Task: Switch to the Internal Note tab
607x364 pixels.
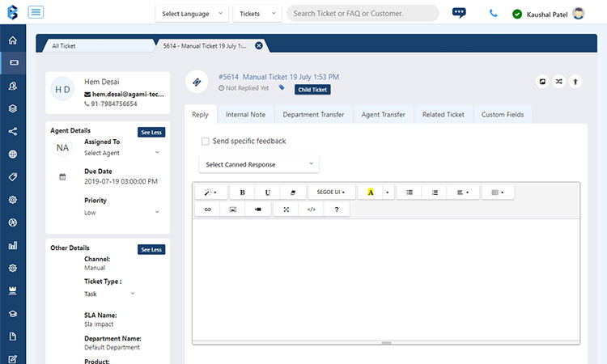Action: [245, 115]
